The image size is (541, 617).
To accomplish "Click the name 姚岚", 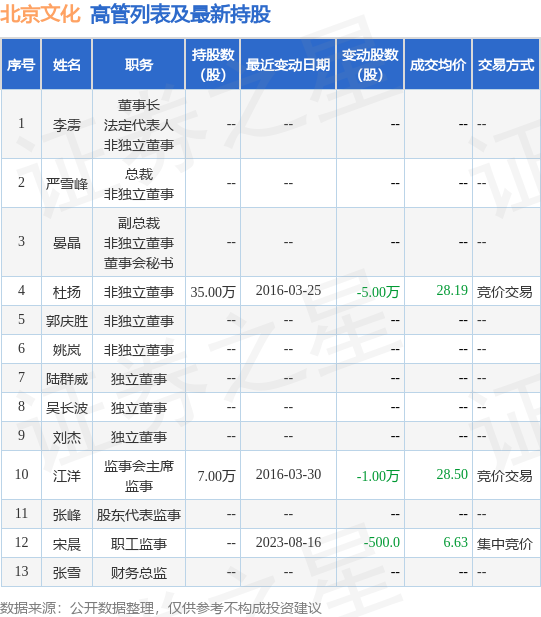I will tap(67, 349).
